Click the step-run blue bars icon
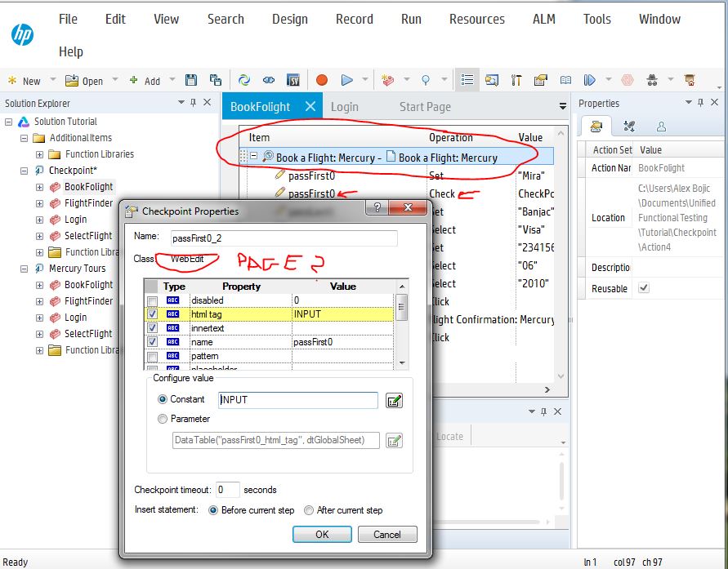This screenshot has width=728, height=569. tap(589, 80)
